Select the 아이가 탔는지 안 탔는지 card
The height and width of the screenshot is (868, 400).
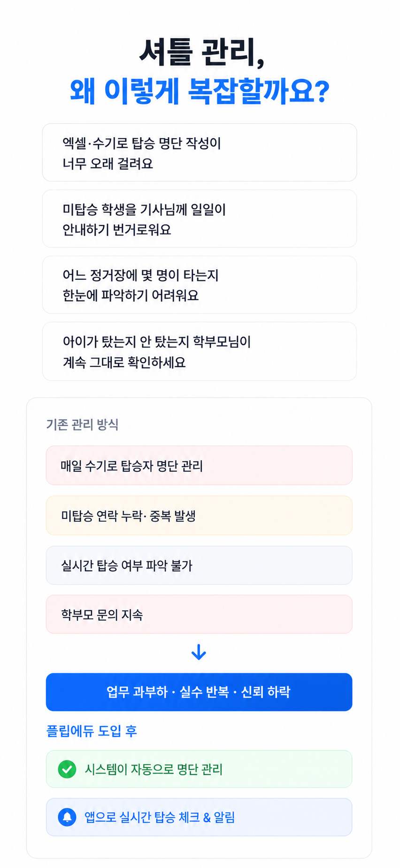200,351
